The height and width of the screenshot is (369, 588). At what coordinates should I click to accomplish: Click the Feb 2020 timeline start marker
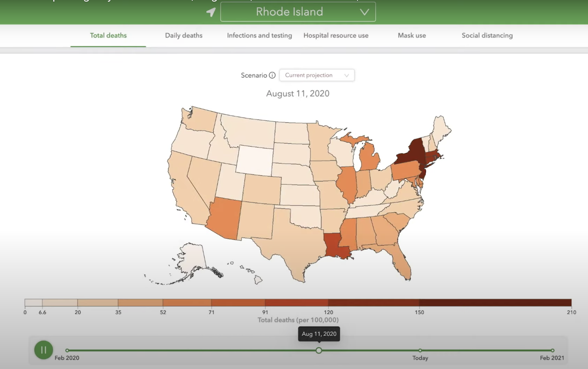[x=67, y=350]
